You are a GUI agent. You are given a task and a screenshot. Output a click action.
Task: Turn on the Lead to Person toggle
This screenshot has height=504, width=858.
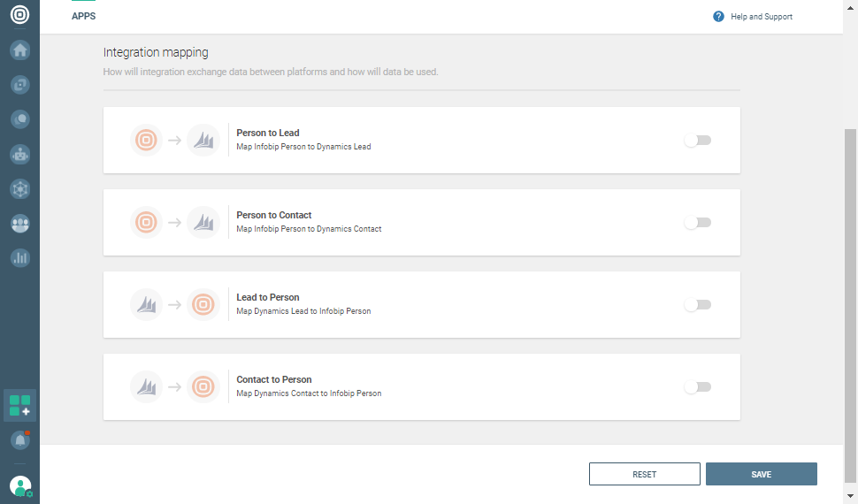click(x=698, y=305)
